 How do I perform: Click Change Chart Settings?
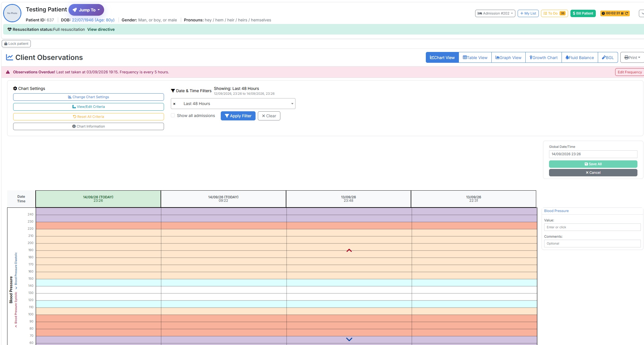(88, 97)
